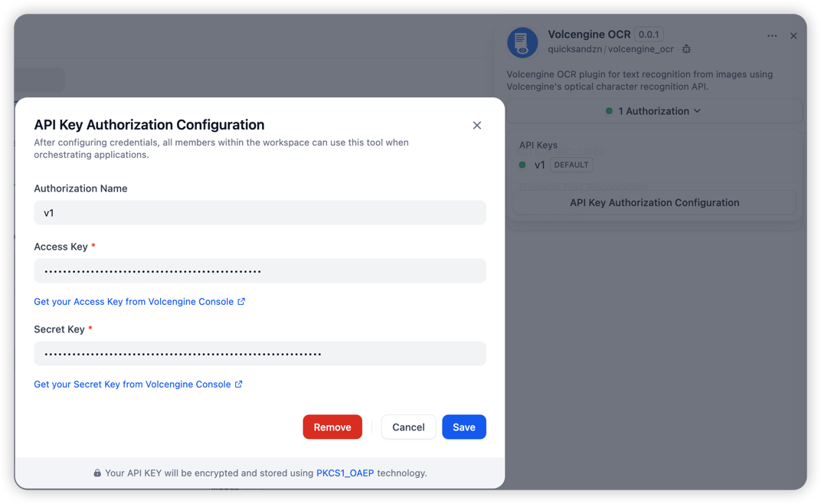Follow the PKCS1_OAEP link
The height and width of the screenshot is (504, 821).
345,473
